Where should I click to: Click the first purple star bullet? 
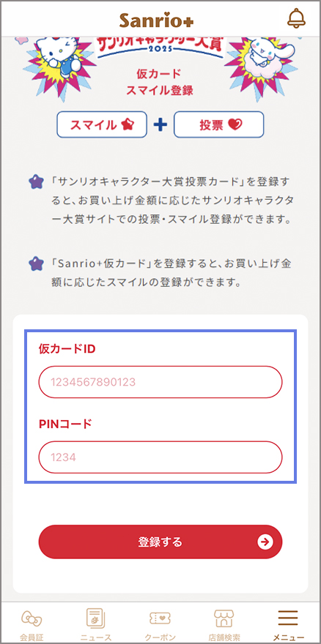click(x=36, y=181)
